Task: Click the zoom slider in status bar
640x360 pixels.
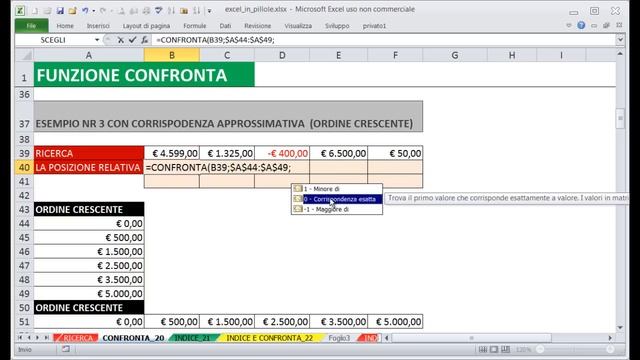Action: click(x=575, y=349)
